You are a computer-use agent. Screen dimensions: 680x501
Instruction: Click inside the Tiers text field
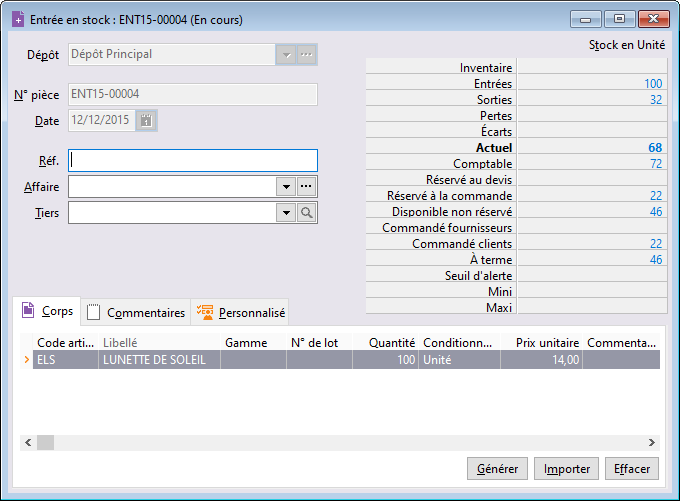(x=172, y=213)
